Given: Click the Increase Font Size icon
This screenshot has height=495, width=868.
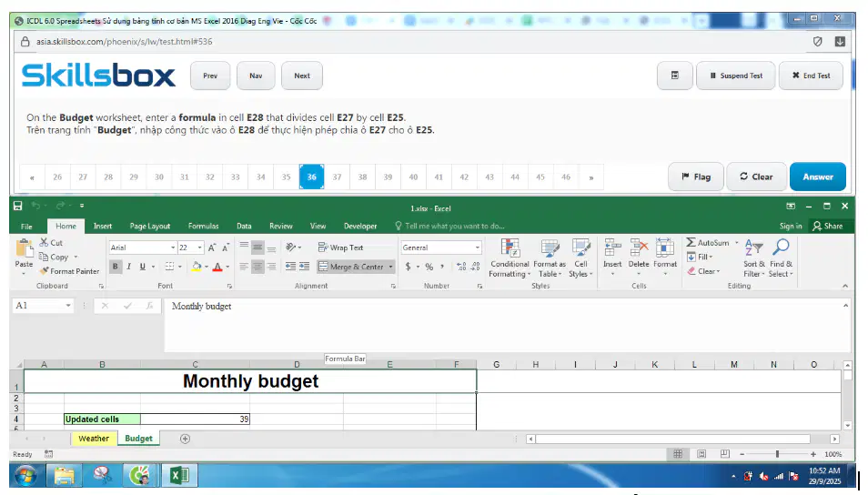Looking at the screenshot, I should click(x=212, y=247).
